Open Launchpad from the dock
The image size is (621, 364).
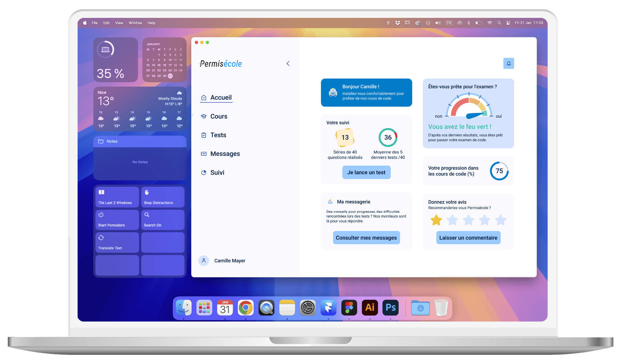point(204,307)
